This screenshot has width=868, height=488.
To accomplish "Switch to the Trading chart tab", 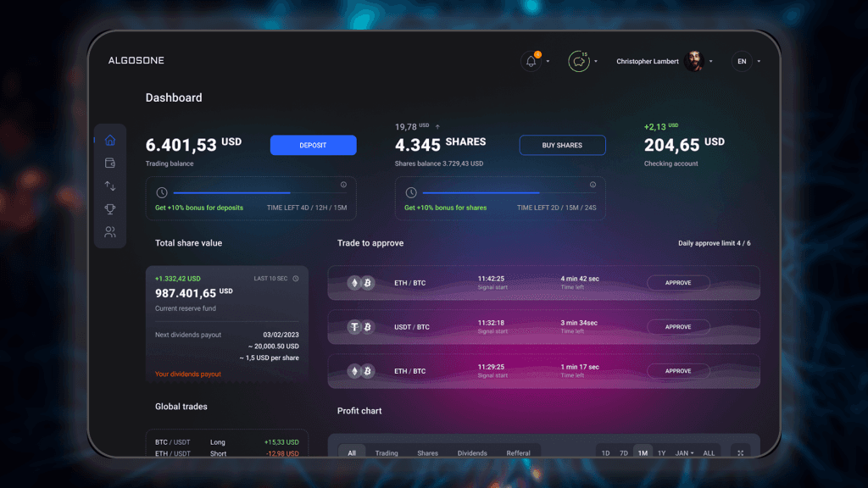I will click(x=387, y=453).
